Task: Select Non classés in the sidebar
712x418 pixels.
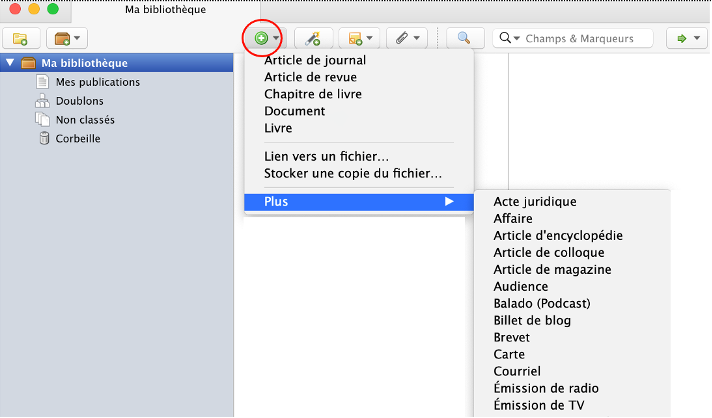Action: (x=85, y=120)
